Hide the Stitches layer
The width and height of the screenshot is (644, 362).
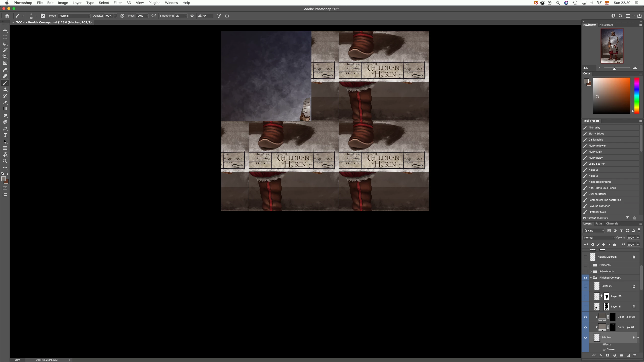[585, 338]
